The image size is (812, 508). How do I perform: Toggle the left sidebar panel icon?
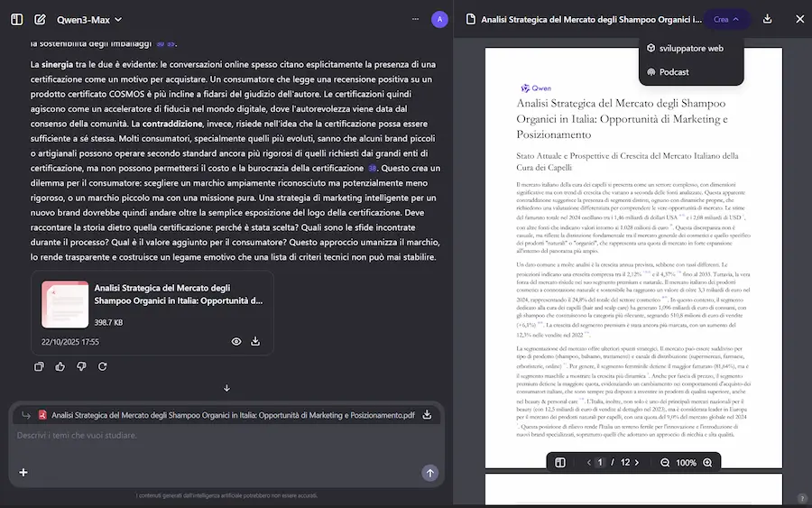click(16, 19)
